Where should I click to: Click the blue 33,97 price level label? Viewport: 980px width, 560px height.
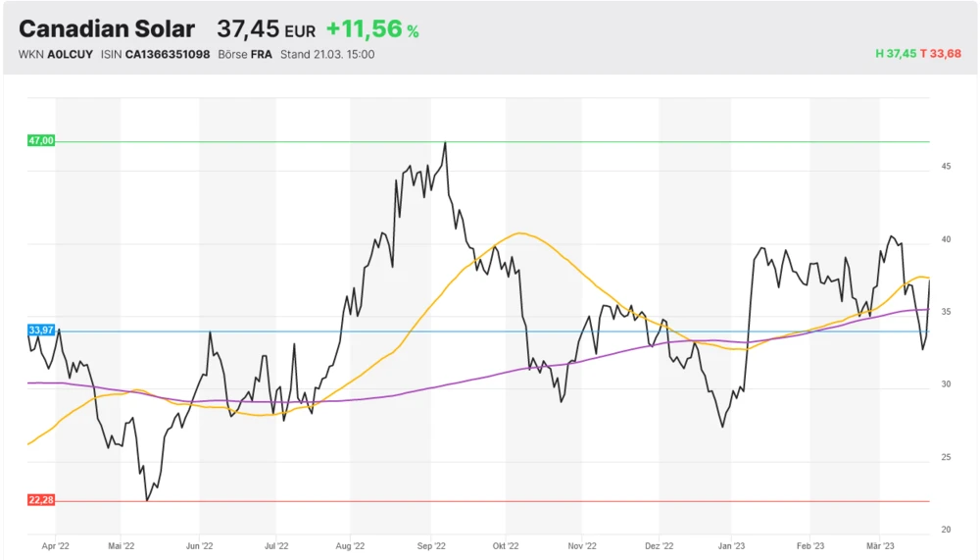pyautogui.click(x=41, y=331)
